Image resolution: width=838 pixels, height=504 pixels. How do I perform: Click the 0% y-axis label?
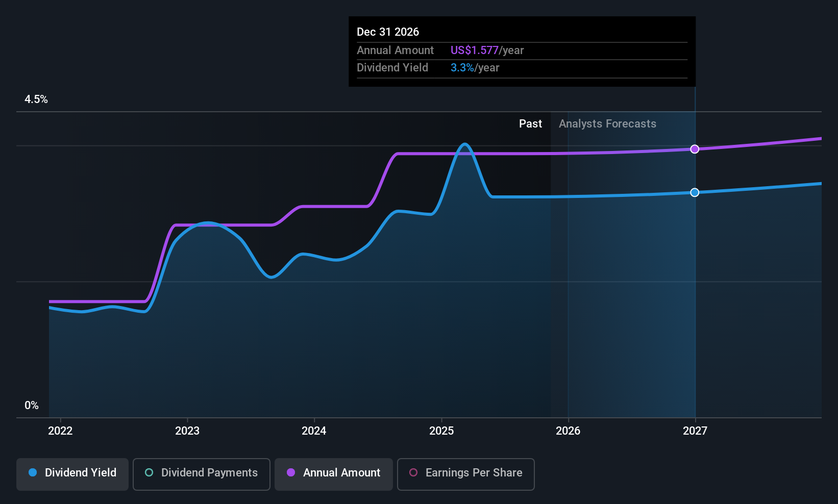tap(32, 406)
